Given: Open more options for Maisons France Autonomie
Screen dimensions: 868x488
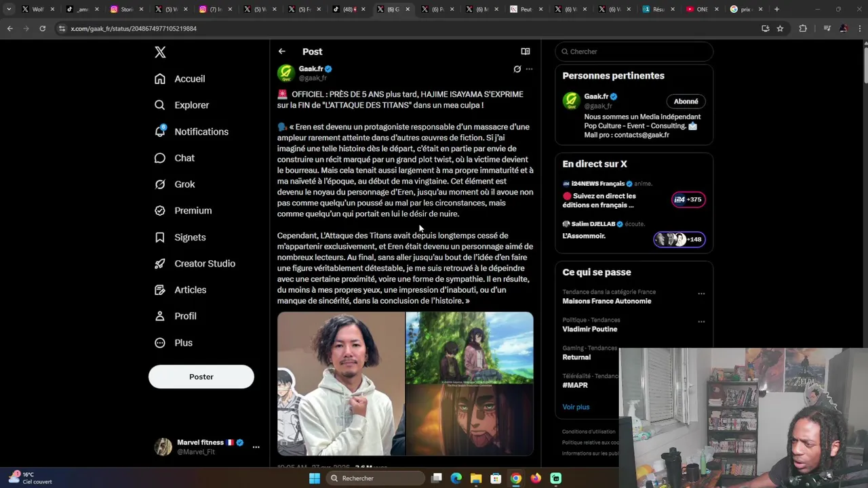Looking at the screenshot, I should tap(701, 293).
